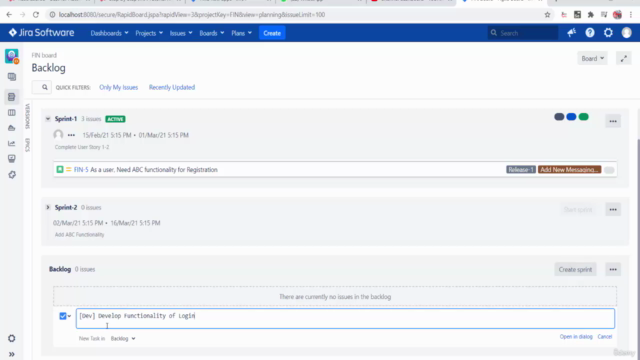Open browser extensions puzzle icon
This screenshot has width=640, height=360.
coord(590,15)
